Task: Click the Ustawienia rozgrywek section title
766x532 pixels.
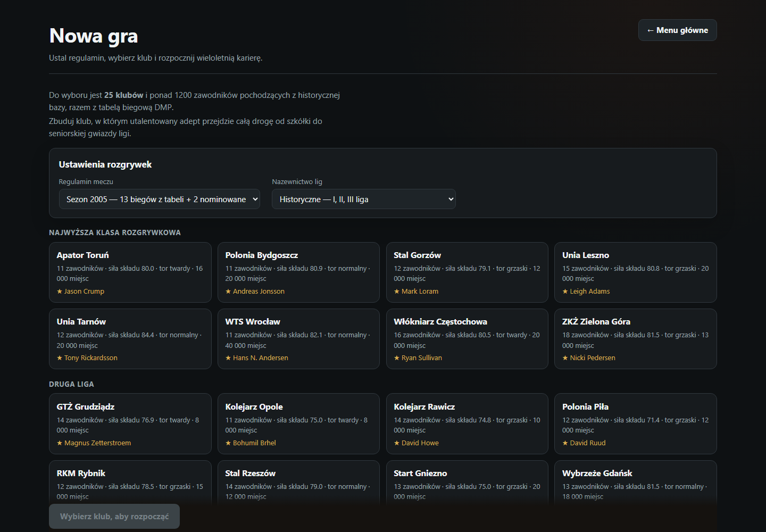Action: [x=105, y=164]
